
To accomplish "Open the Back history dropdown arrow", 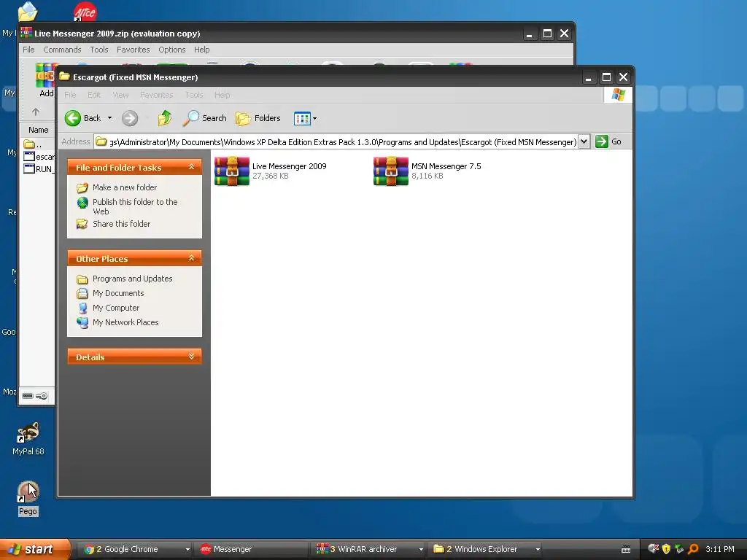I will coord(109,118).
